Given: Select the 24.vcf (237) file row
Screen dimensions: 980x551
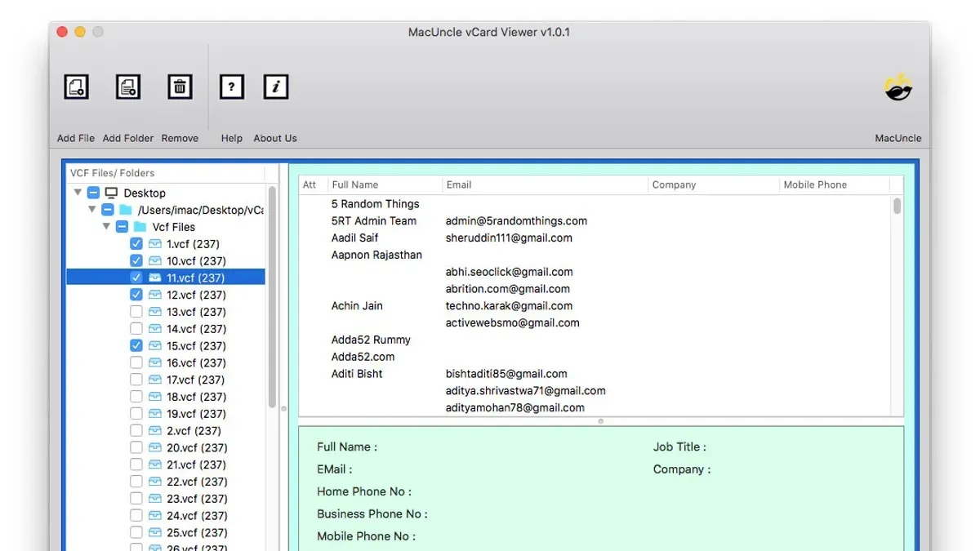Looking at the screenshot, I should point(166,516).
